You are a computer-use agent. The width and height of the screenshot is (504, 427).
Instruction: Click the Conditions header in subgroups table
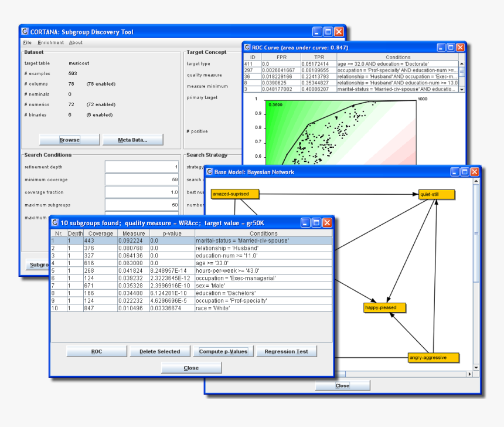pyautogui.click(x=263, y=233)
